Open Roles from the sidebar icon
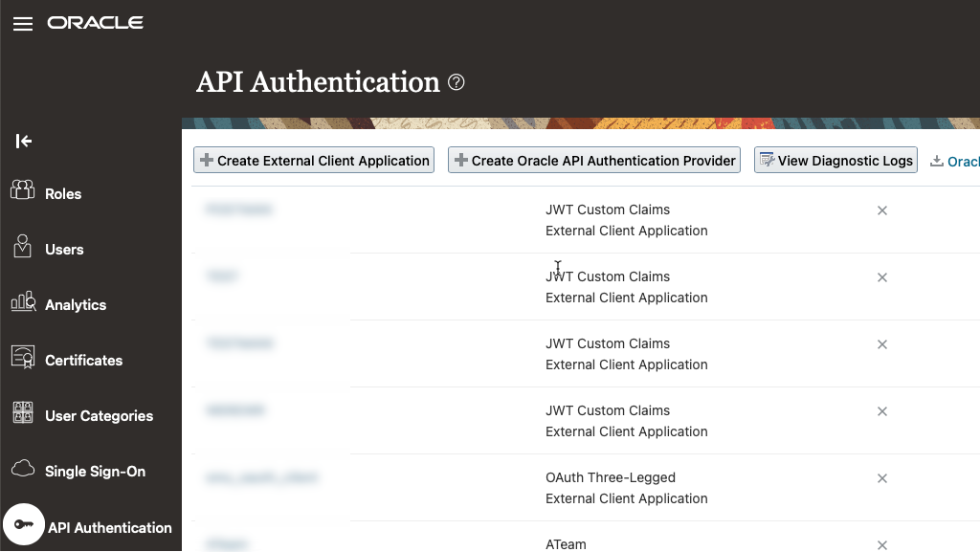The width and height of the screenshot is (980, 552). (21, 193)
